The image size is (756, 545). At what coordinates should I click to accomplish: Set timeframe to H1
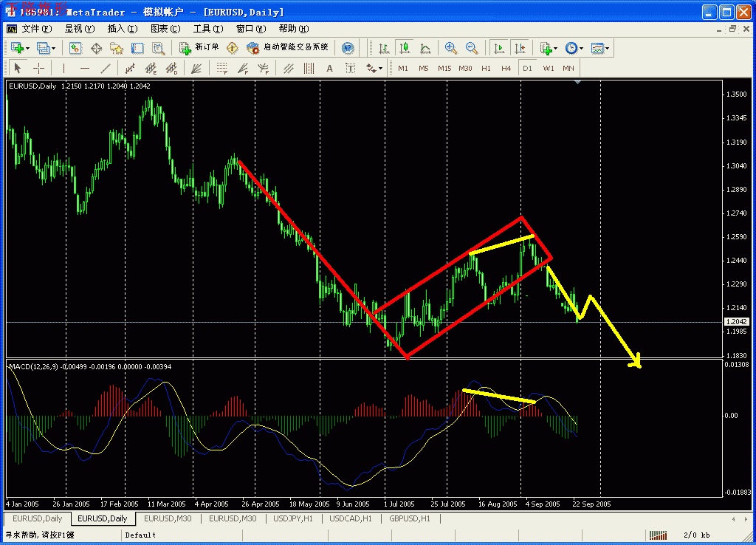pyautogui.click(x=486, y=69)
